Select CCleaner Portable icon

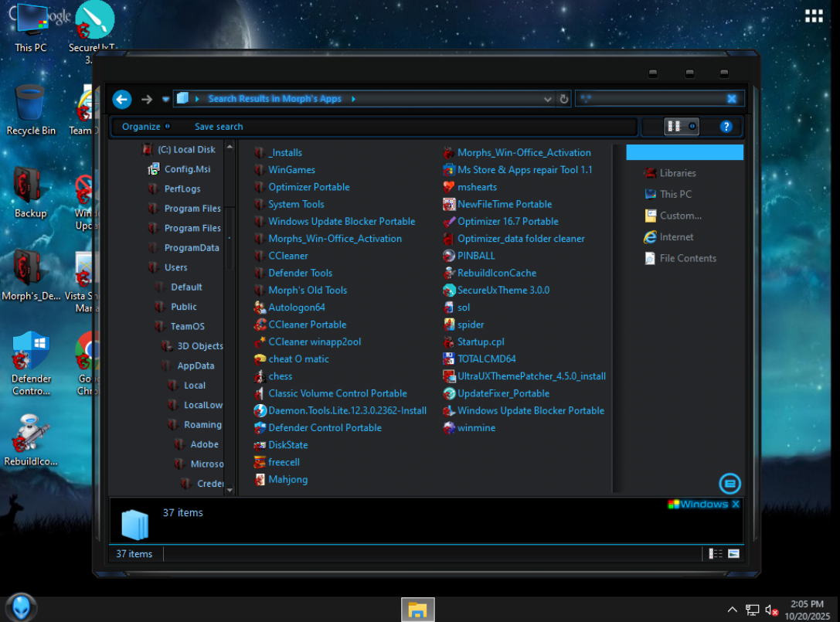click(x=260, y=324)
